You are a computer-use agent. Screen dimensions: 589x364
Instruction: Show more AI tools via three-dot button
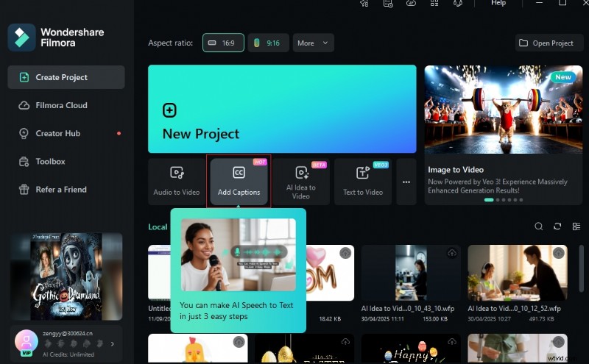point(406,182)
